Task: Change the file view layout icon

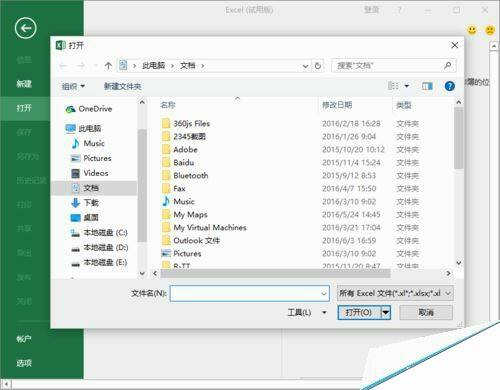Action: 393,86
